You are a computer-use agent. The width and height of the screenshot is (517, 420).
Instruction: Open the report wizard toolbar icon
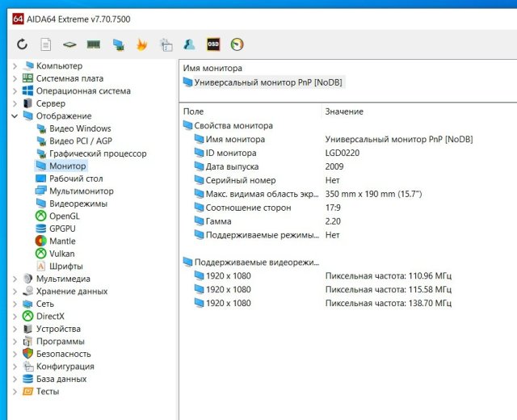coord(166,44)
